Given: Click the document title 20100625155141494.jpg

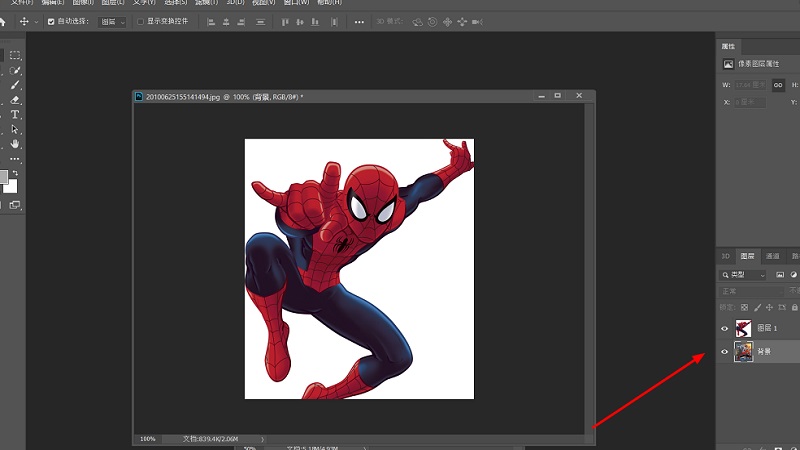Looking at the screenshot, I should pyautogui.click(x=183, y=96).
